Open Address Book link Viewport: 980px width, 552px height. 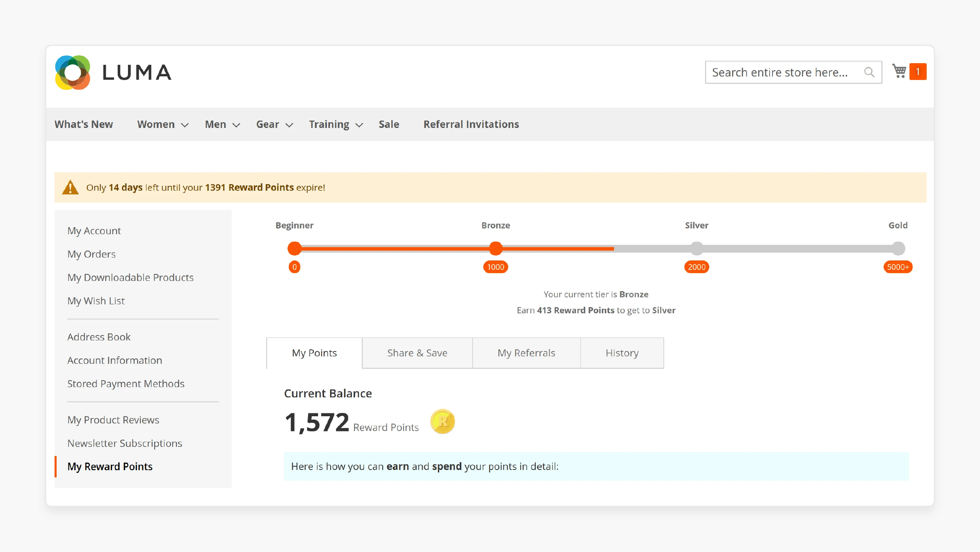(x=99, y=337)
